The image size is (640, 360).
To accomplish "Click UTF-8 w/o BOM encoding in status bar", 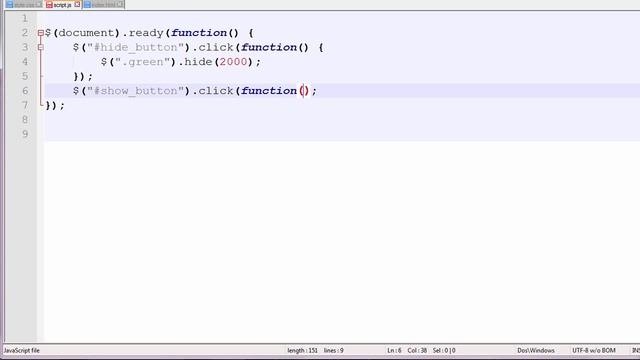I will coord(594,350).
